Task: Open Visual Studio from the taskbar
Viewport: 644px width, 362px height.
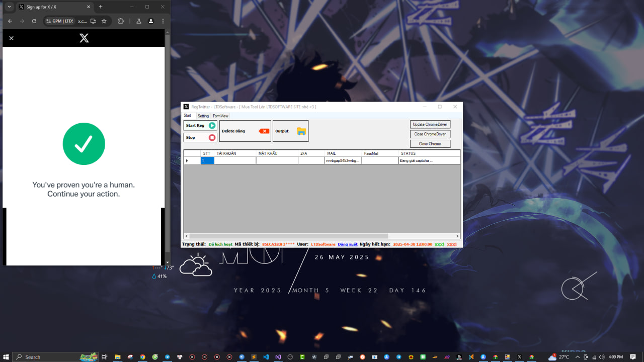Action: (x=278, y=357)
